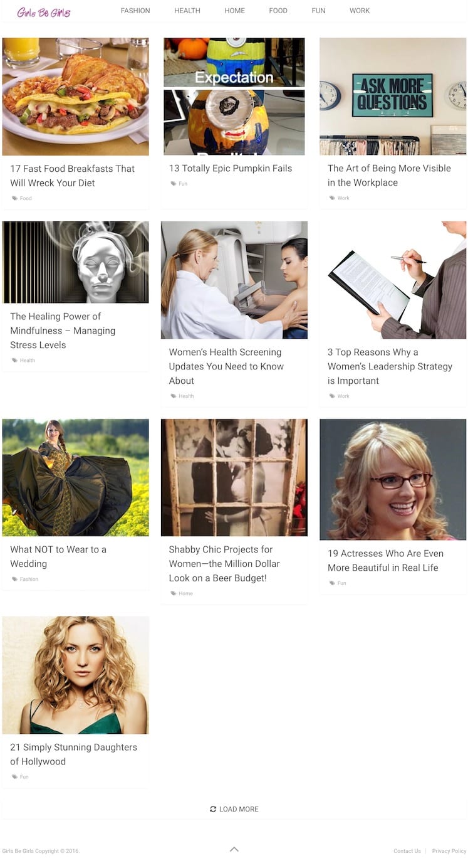Click the scroll-to-top chevron in footer
Image resolution: width=468 pixels, height=868 pixels.
(234, 849)
